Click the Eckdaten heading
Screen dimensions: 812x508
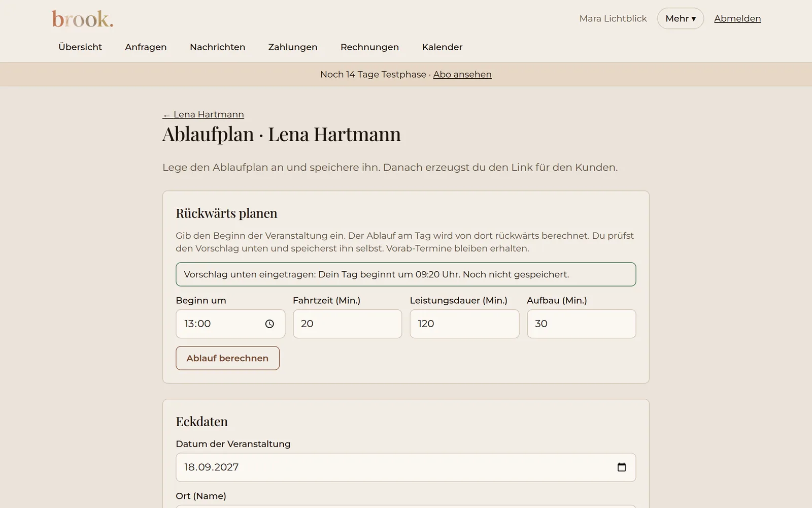point(201,422)
